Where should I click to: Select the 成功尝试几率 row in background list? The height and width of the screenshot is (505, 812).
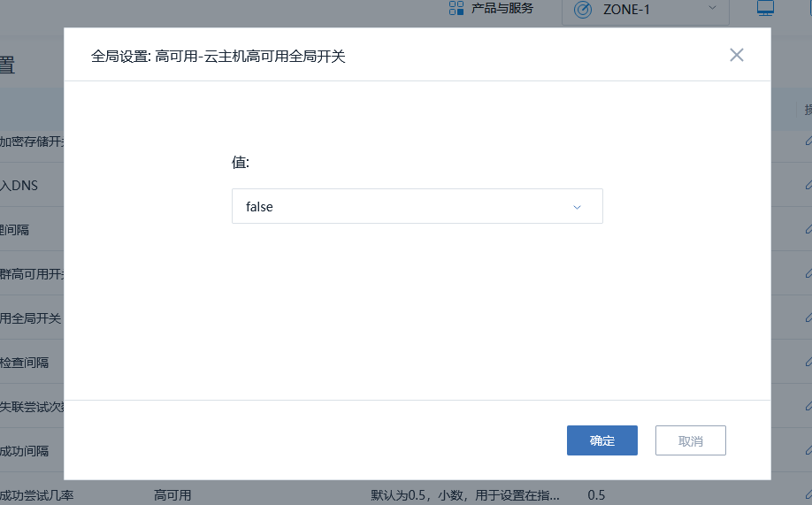pyautogui.click(x=36, y=495)
